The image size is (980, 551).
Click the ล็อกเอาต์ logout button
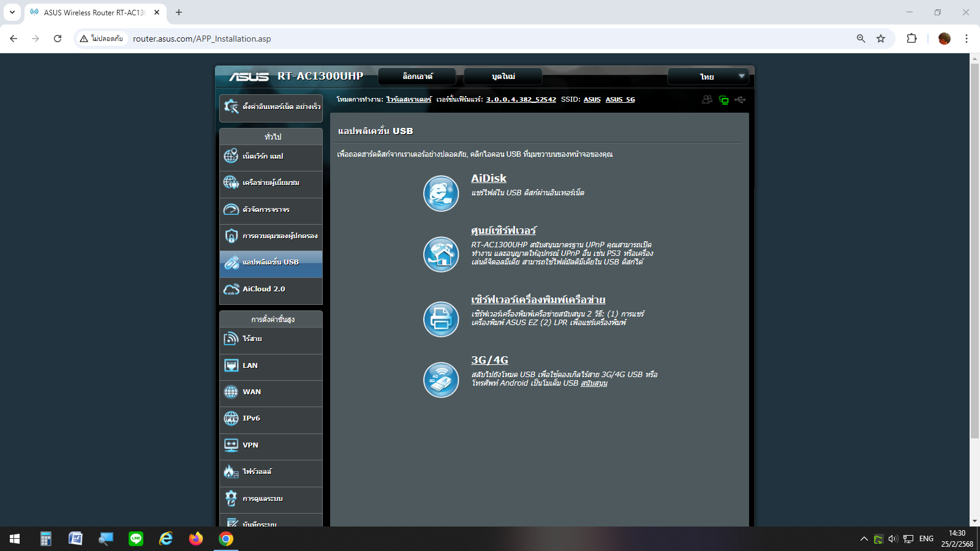click(417, 77)
